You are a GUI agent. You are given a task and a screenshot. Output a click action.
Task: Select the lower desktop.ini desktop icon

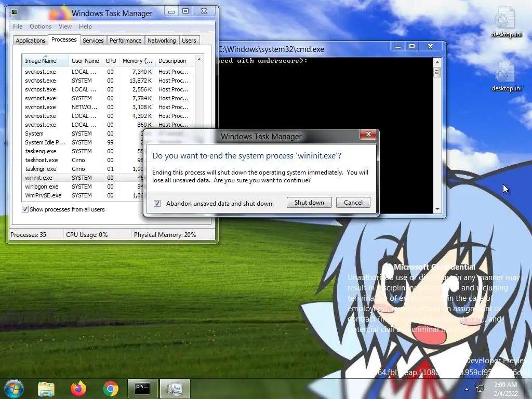pyautogui.click(x=506, y=77)
